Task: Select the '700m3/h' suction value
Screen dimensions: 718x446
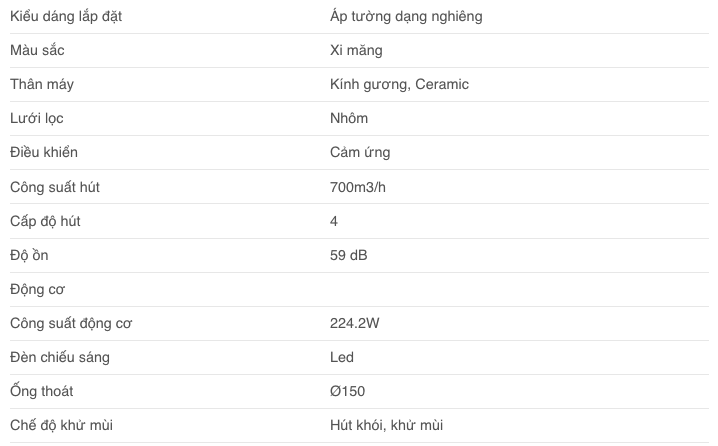Action: [x=358, y=187]
